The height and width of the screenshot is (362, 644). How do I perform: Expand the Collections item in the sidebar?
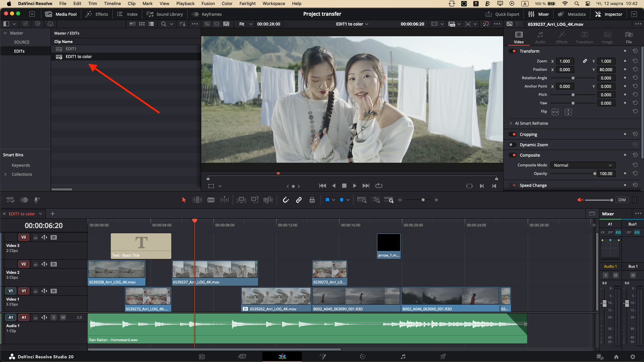(6, 174)
